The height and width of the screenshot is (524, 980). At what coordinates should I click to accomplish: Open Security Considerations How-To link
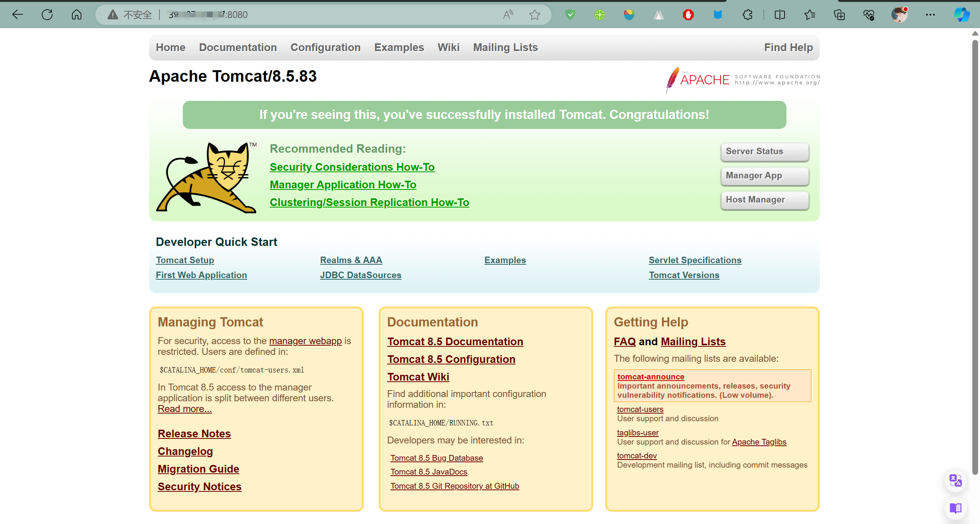(352, 167)
